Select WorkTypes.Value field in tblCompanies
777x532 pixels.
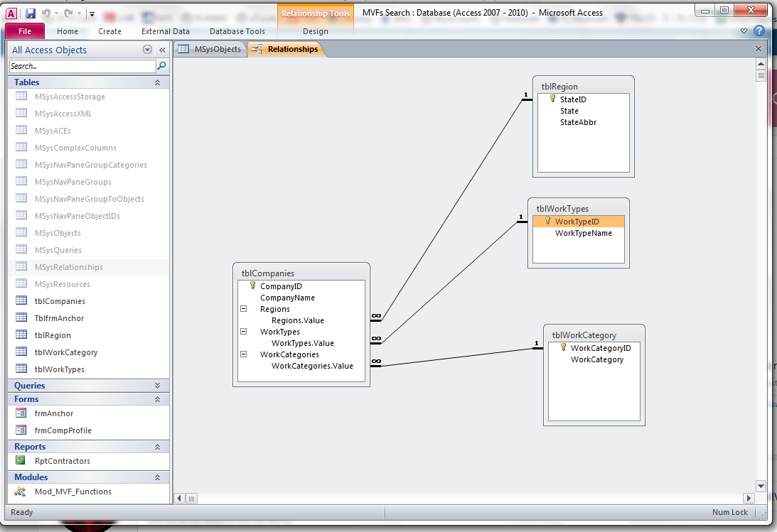click(x=303, y=343)
